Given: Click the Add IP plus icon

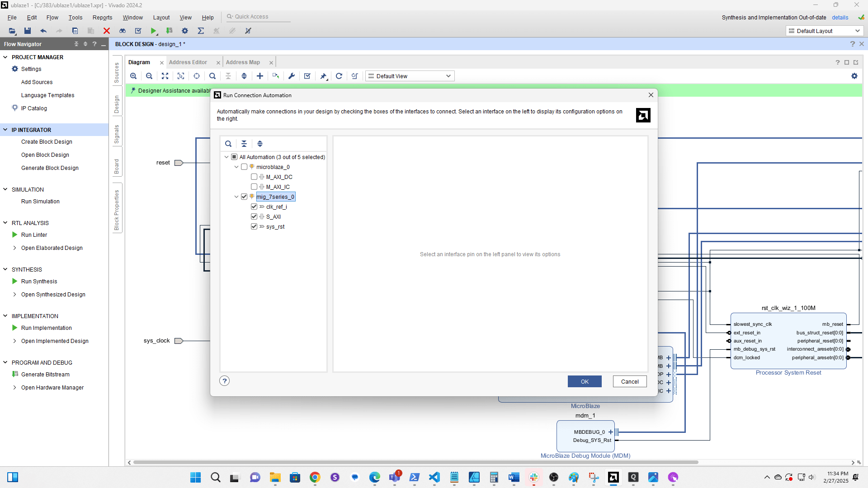Looking at the screenshot, I should point(260,76).
